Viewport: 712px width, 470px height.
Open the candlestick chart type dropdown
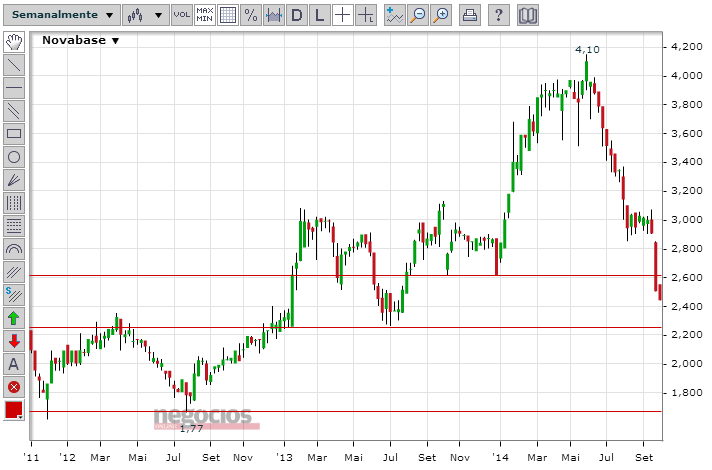[x=145, y=15]
